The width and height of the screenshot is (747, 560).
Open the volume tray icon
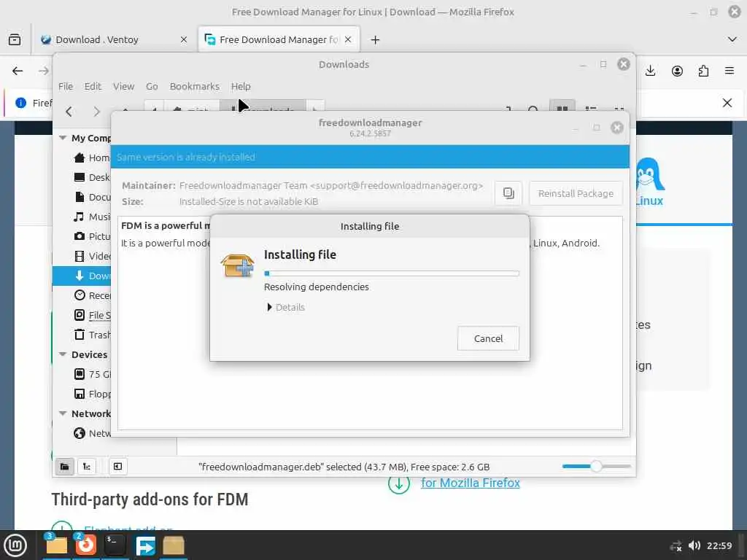694,545
